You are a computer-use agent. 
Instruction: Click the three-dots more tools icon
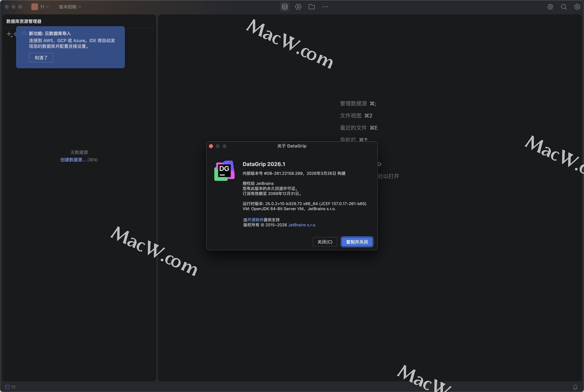(x=325, y=7)
